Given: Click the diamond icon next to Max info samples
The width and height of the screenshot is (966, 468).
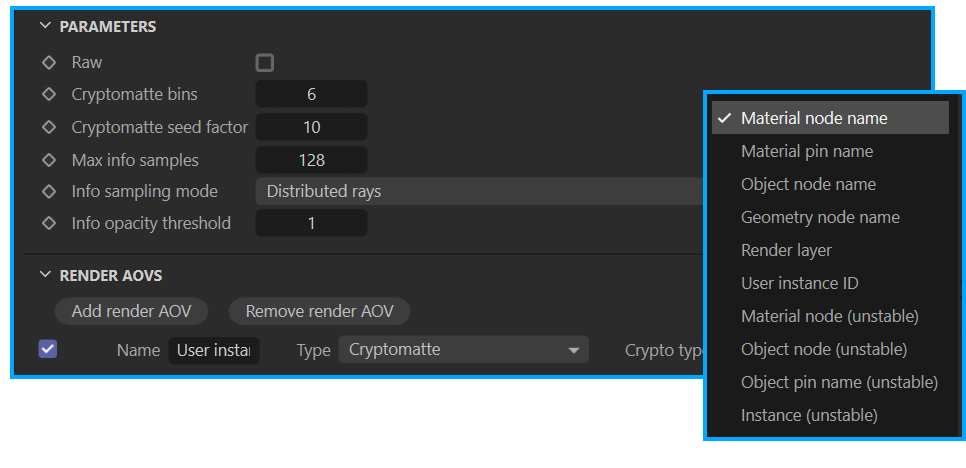Looking at the screenshot, I should (49, 160).
